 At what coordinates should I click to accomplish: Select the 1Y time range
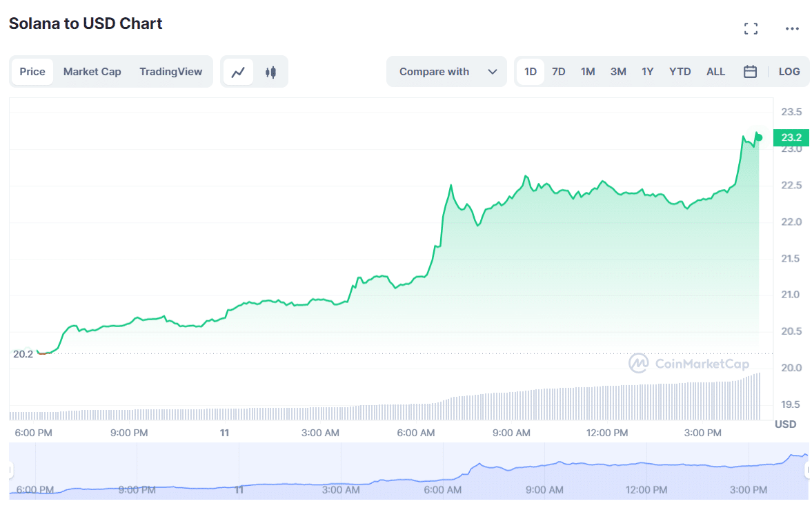pos(648,72)
